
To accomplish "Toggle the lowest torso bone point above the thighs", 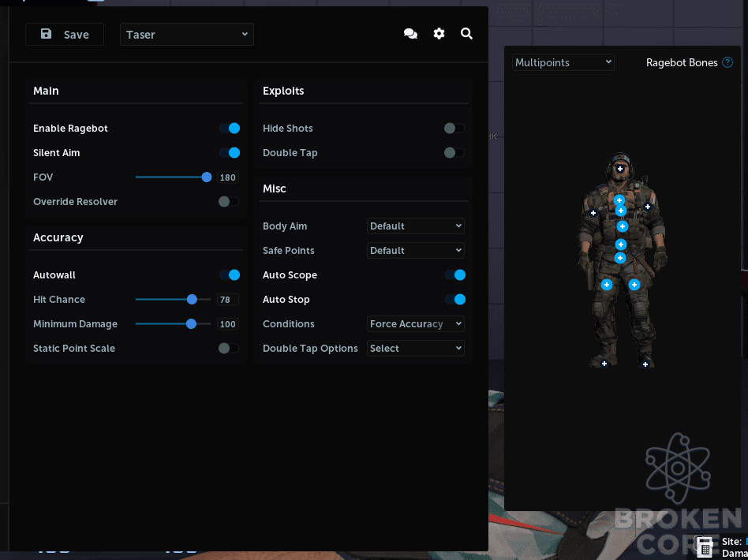I will tap(619, 258).
